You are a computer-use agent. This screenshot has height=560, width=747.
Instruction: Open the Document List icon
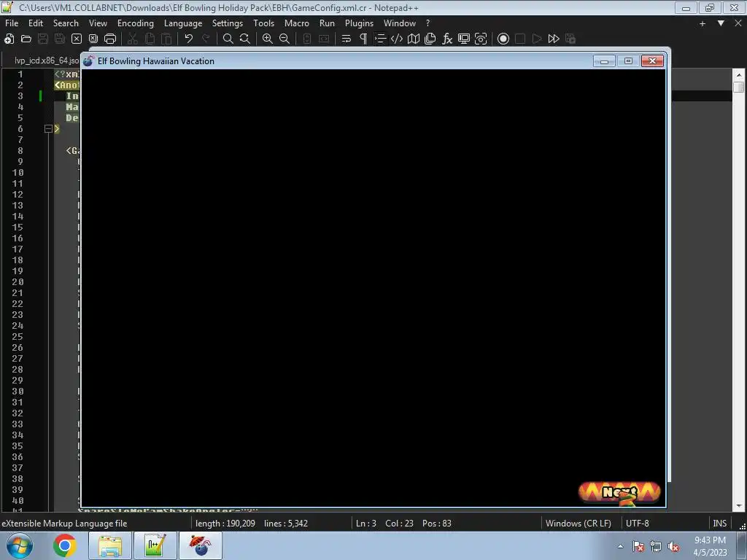(430, 39)
